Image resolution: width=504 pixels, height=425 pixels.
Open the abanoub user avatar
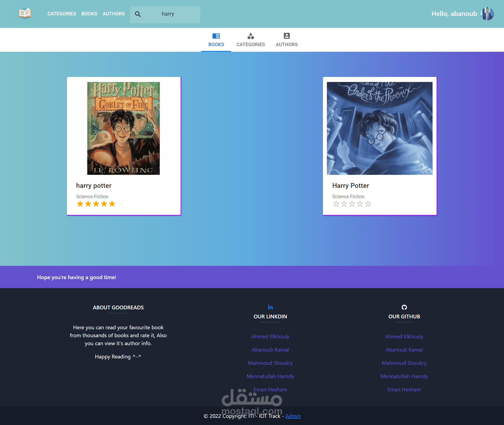(x=487, y=14)
